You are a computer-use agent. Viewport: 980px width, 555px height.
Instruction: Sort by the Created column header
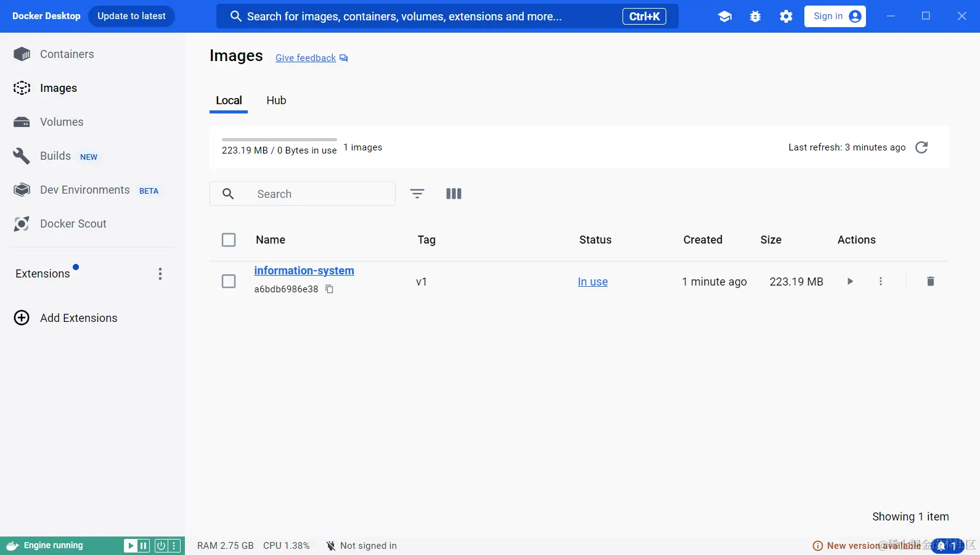(703, 240)
